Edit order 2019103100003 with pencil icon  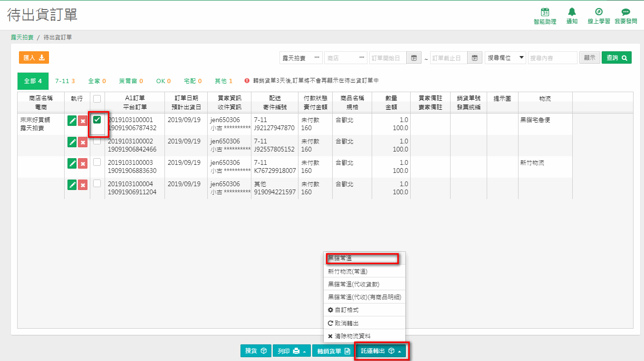(72, 163)
